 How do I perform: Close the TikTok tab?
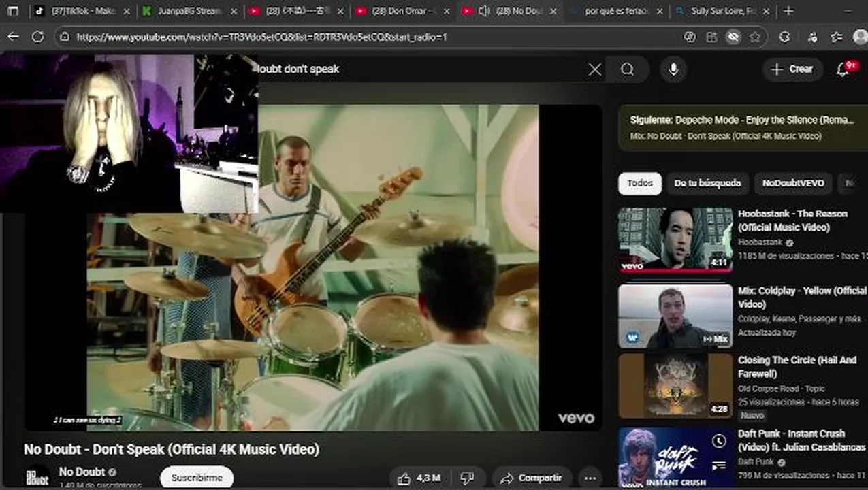pyautogui.click(x=126, y=12)
